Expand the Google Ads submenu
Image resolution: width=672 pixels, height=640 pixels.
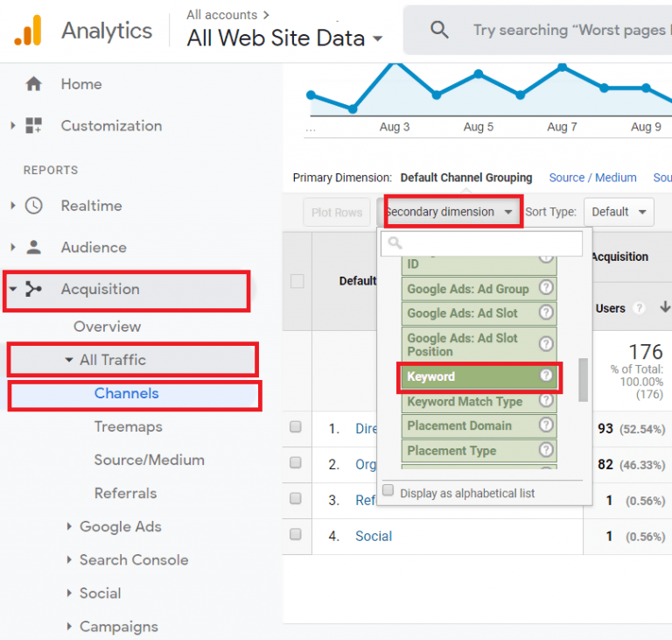coord(71,527)
